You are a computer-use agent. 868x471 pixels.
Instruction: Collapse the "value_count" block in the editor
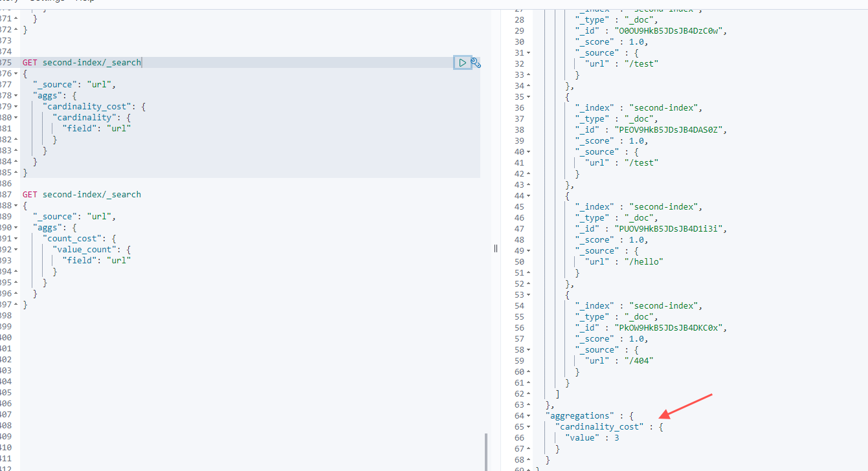[16, 250]
